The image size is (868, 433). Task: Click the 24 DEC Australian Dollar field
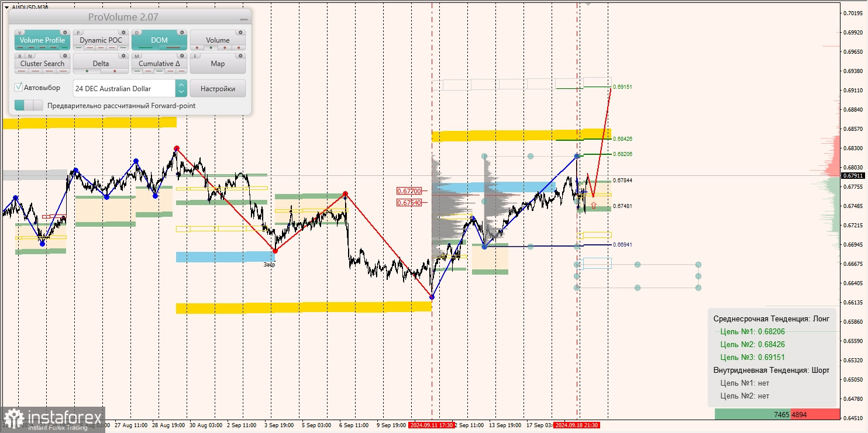(124, 88)
